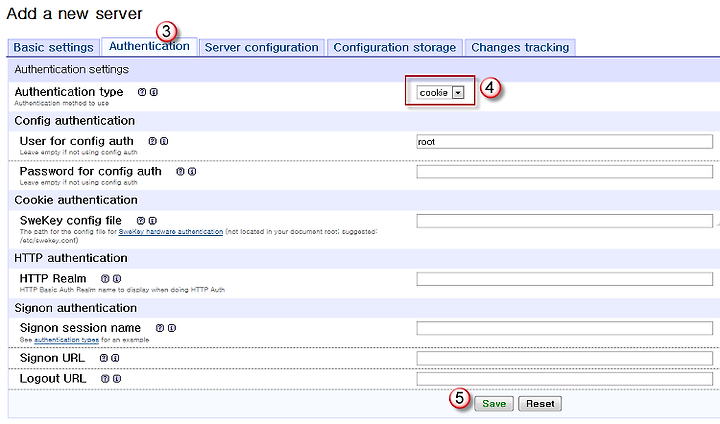Screen dimensions: 720x424
Task: Select the Authentication tab
Action: pyautogui.click(x=149, y=46)
